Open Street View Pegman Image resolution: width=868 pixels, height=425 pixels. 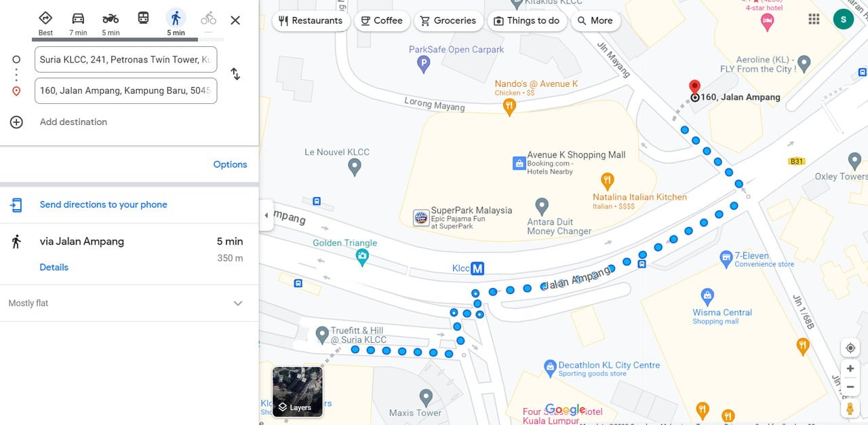[850, 409]
